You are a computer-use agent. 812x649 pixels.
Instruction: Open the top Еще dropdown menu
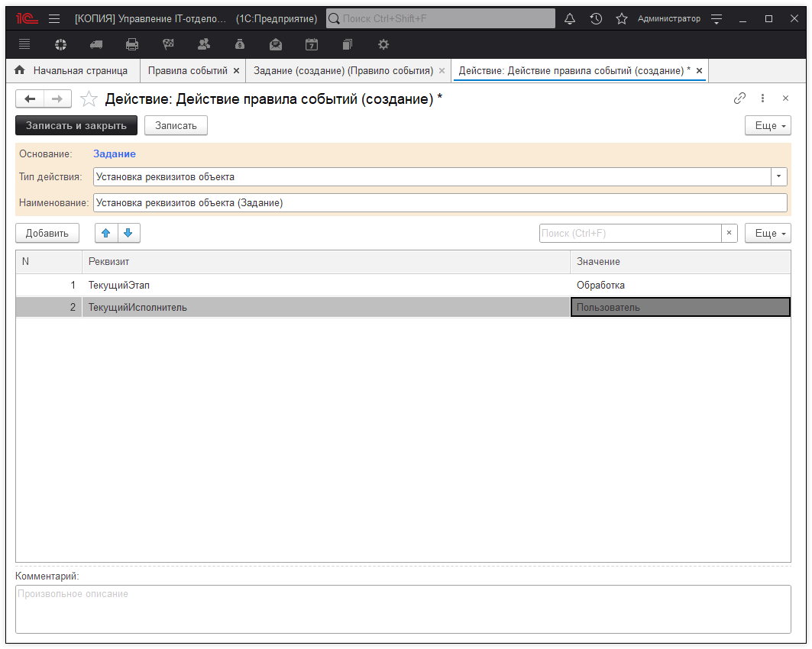click(x=768, y=125)
